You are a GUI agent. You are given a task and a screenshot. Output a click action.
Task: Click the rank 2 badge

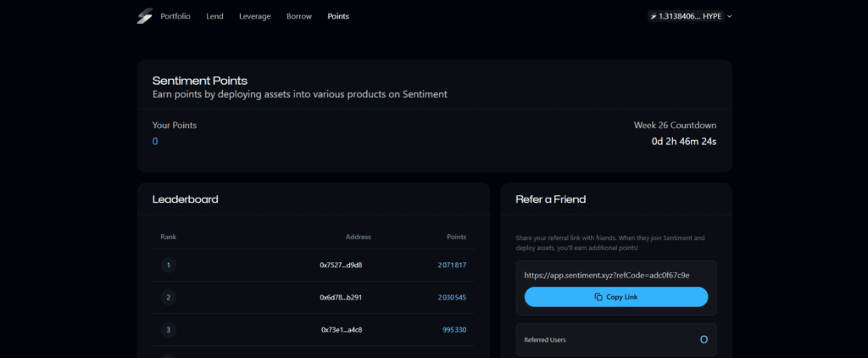(x=168, y=297)
